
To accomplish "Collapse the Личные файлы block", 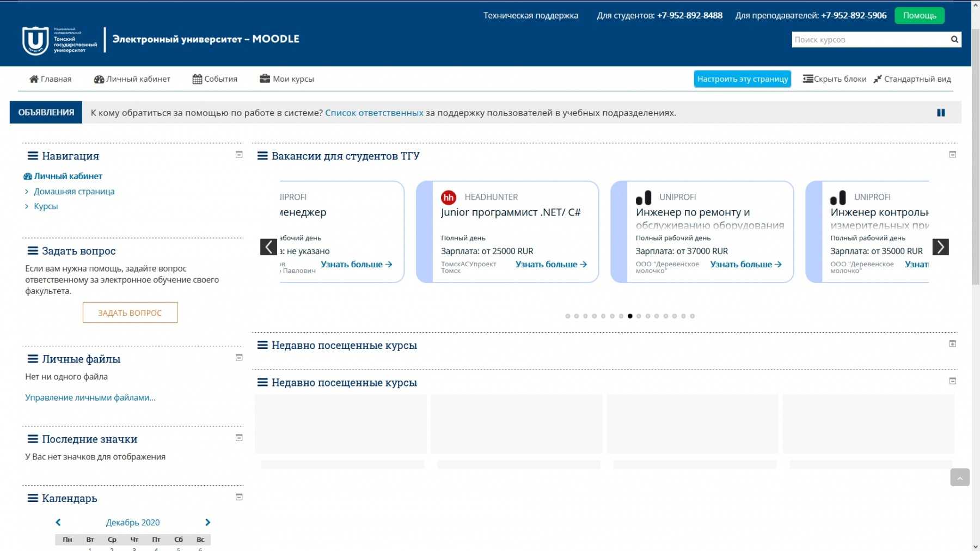I will [239, 358].
